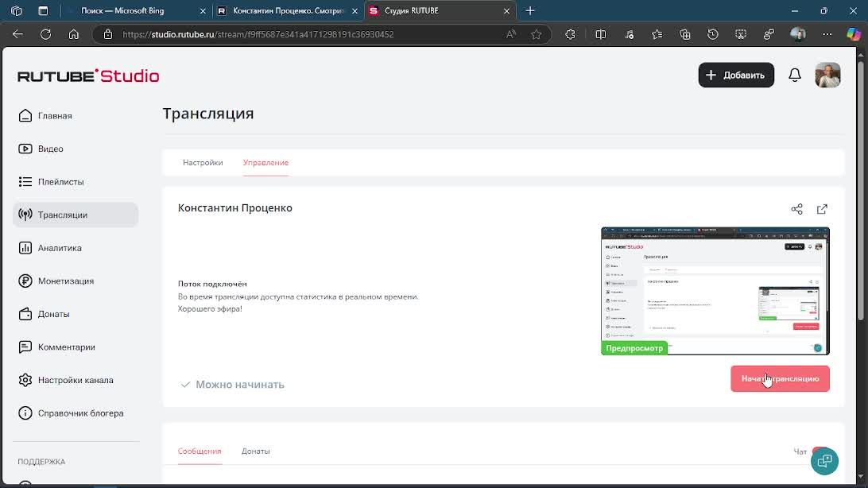Image resolution: width=868 pixels, height=488 pixels.
Task: Click the browser address bar URL
Action: pos(258,34)
